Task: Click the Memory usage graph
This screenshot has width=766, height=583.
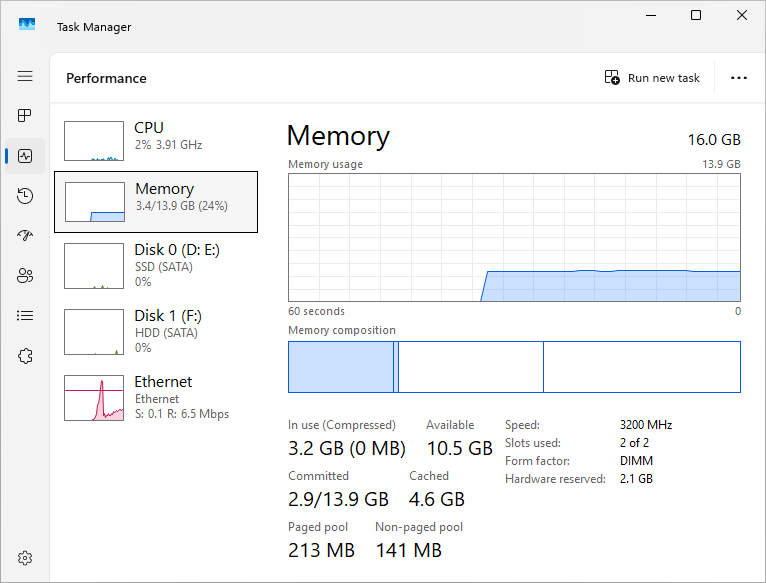Action: point(514,238)
